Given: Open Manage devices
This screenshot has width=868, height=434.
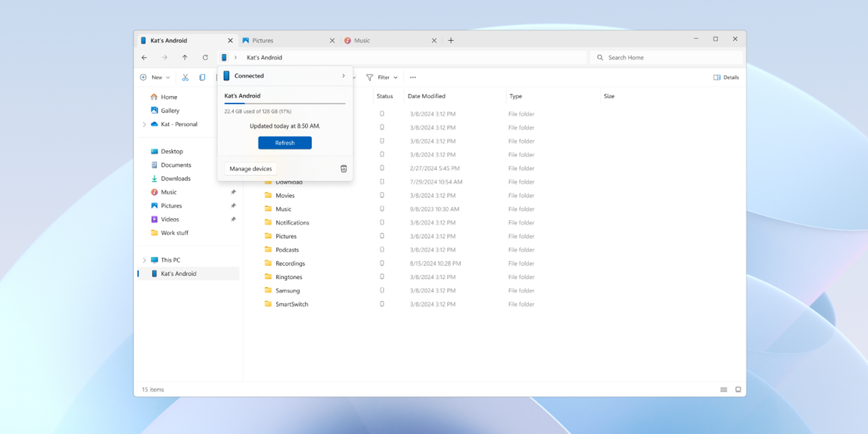Looking at the screenshot, I should 251,168.
